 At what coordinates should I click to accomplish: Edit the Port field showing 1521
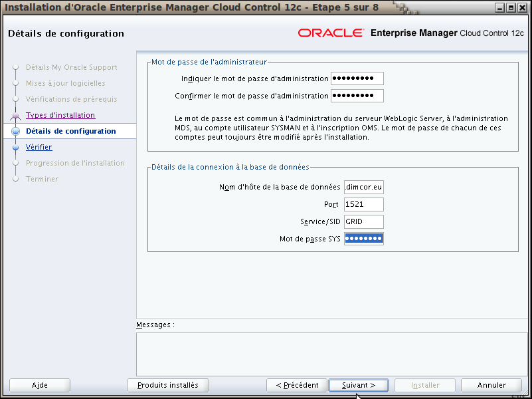click(x=364, y=204)
